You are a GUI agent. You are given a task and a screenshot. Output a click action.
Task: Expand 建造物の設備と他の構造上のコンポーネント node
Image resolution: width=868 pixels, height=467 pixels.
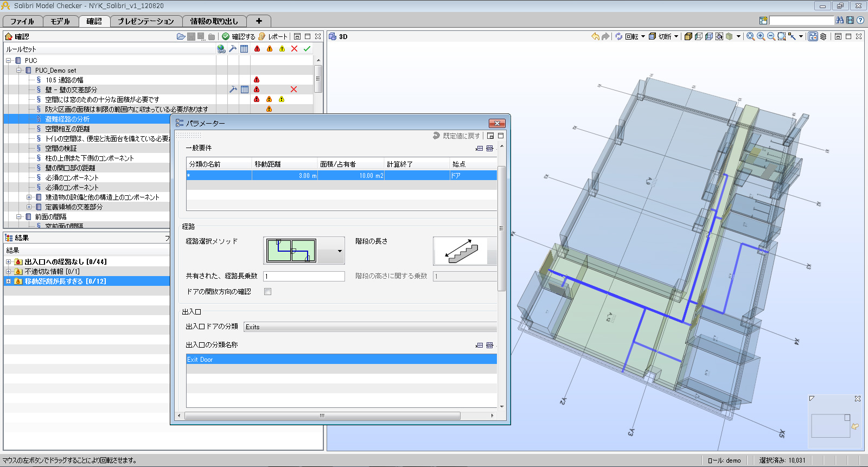tap(29, 197)
